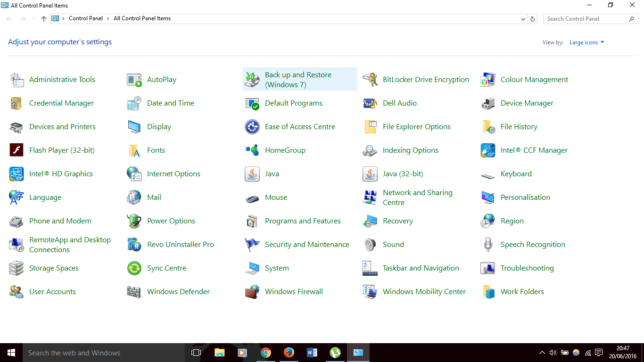644x362 pixels.
Task: Open the Intel CCF Manager icon
Action: (488, 150)
